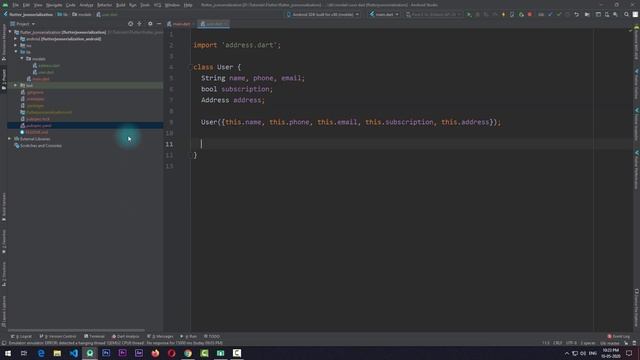Open the target device selector dropdown

tap(323, 14)
